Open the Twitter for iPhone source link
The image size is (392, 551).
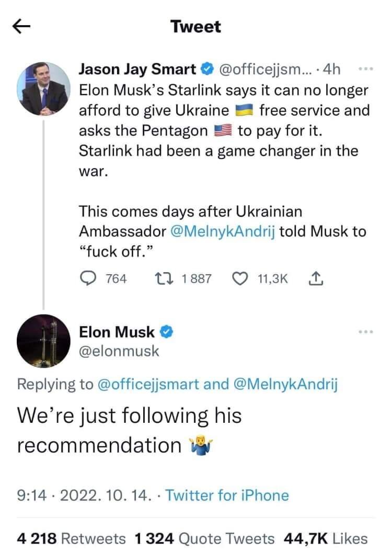pos(227,495)
